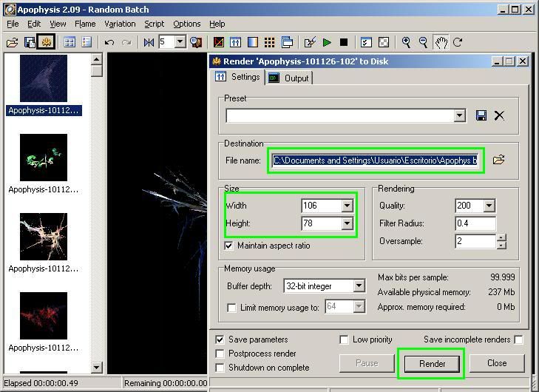This screenshot has height=392, width=539.
Task: Enable Limit memory usage checkbox
Action: pyautogui.click(x=232, y=307)
